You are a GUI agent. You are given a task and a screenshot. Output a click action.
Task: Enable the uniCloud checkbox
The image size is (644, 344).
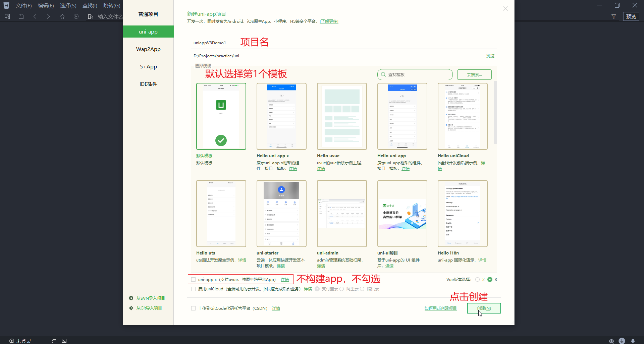(x=193, y=289)
